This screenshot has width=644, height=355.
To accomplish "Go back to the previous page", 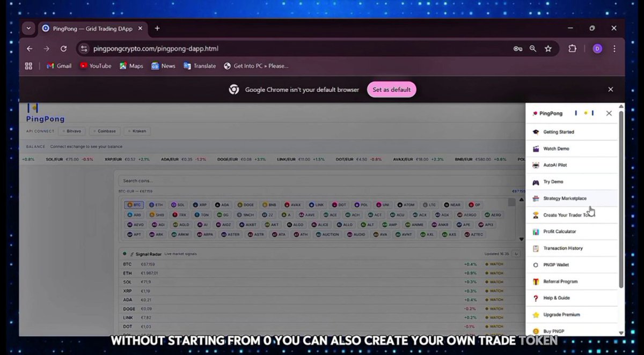I will pyautogui.click(x=30, y=49).
